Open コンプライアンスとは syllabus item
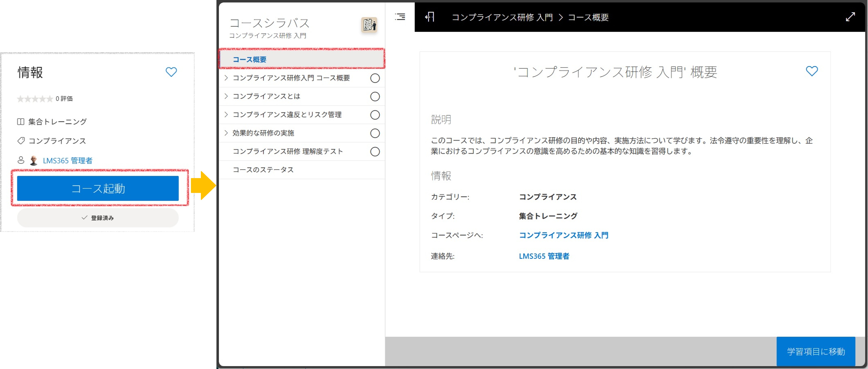868x369 pixels. click(x=302, y=97)
